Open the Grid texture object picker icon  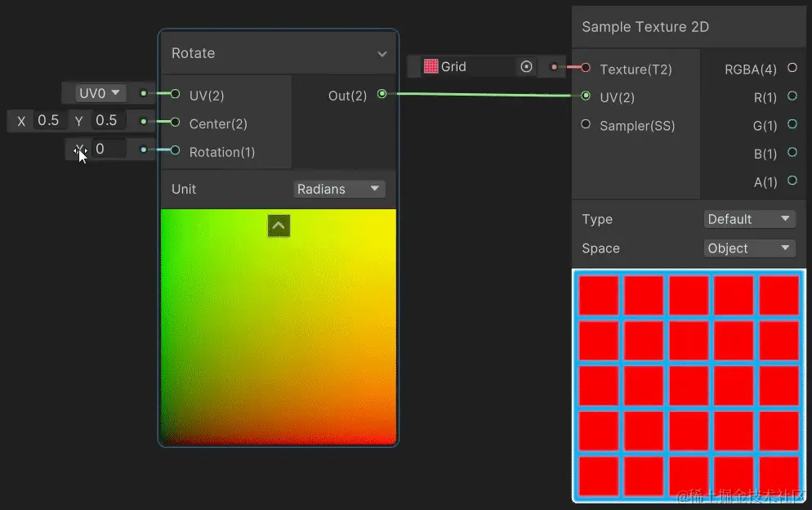coord(526,66)
